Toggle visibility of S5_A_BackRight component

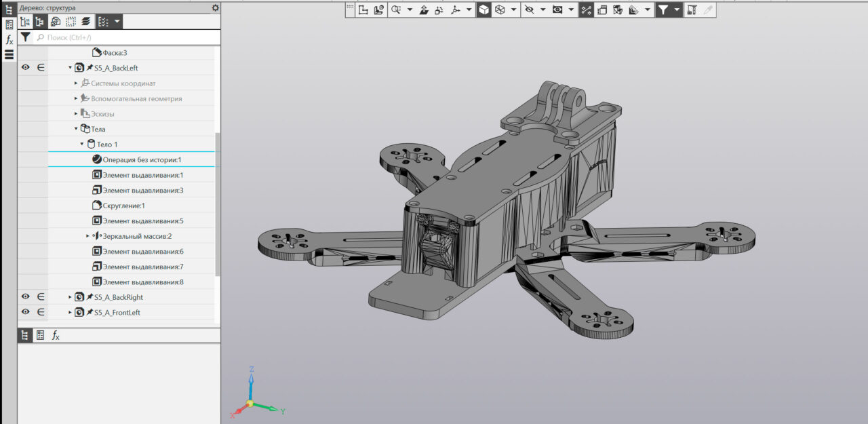26,297
